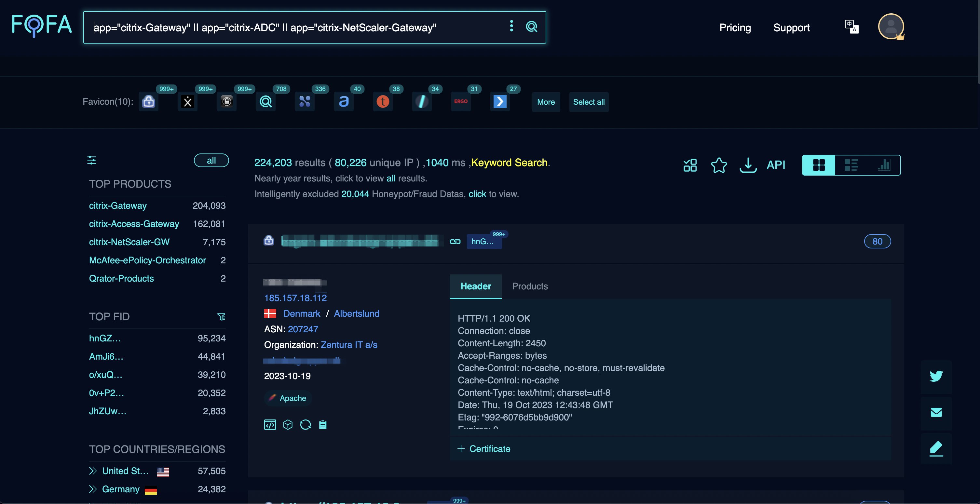Switch to the statistics chart view
Image resolution: width=980 pixels, height=504 pixels.
884,165
